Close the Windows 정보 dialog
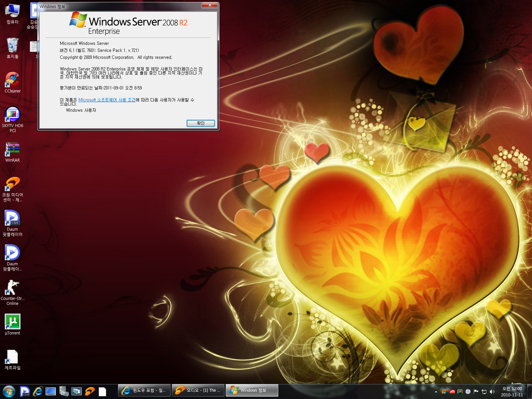The image size is (532, 399). (210, 5)
